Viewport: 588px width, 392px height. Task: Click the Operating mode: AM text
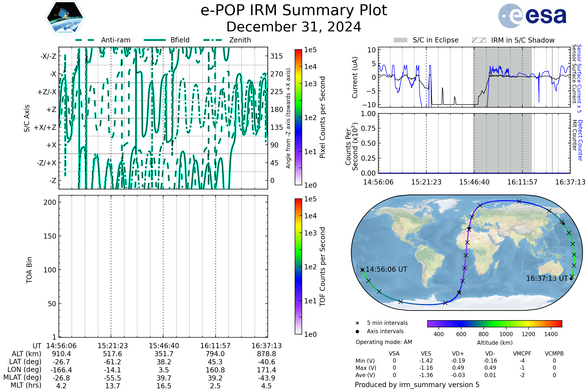click(384, 342)
